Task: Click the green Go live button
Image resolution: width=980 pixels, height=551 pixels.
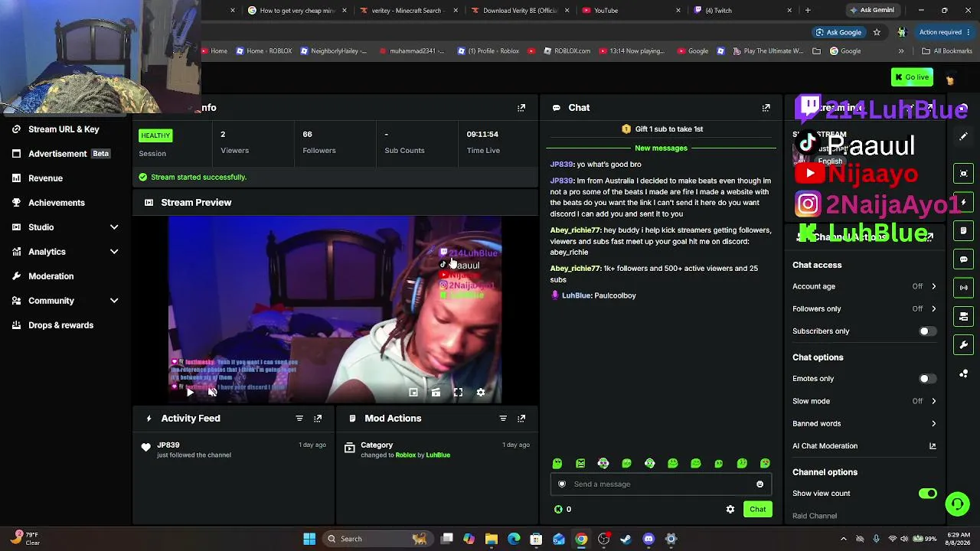Action: [x=913, y=77]
